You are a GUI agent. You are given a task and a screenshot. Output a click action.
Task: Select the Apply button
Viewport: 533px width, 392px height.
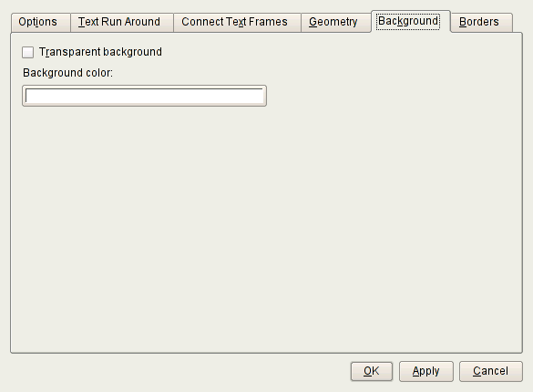coord(425,371)
